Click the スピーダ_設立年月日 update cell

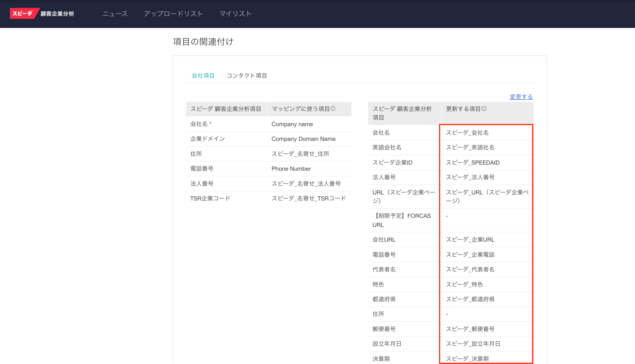(473, 344)
